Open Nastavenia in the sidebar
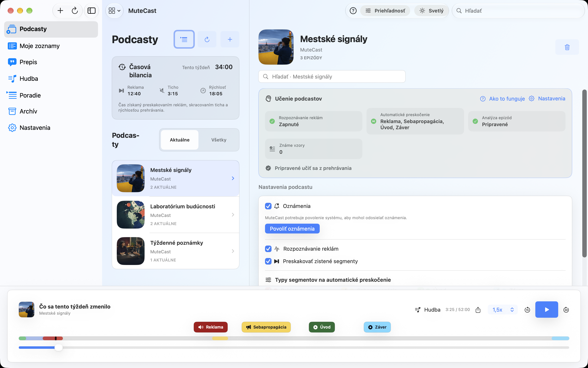 [x=51, y=128]
